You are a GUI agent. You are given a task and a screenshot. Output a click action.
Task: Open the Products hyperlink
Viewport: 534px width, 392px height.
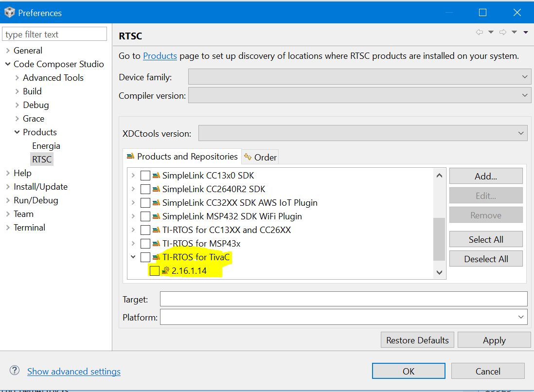(160, 56)
